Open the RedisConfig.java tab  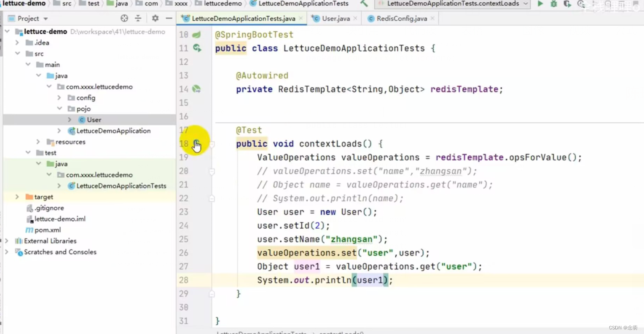pyautogui.click(x=400, y=18)
